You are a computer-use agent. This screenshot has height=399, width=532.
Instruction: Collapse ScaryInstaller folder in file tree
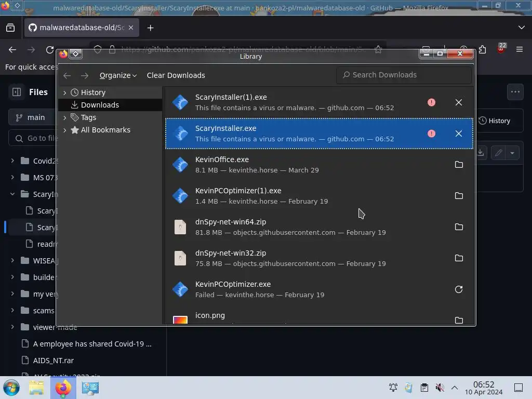coord(12,194)
